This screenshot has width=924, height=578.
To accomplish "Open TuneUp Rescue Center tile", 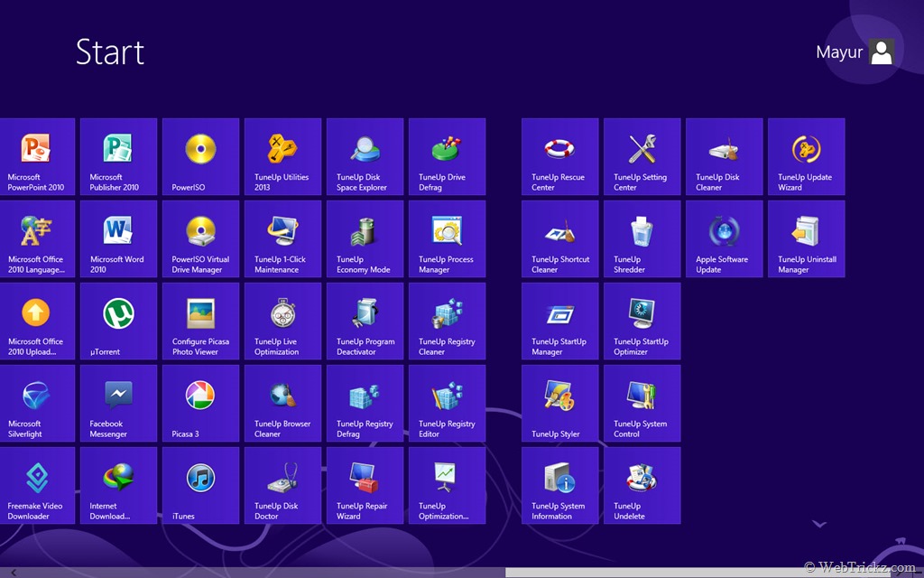I will click(x=559, y=156).
